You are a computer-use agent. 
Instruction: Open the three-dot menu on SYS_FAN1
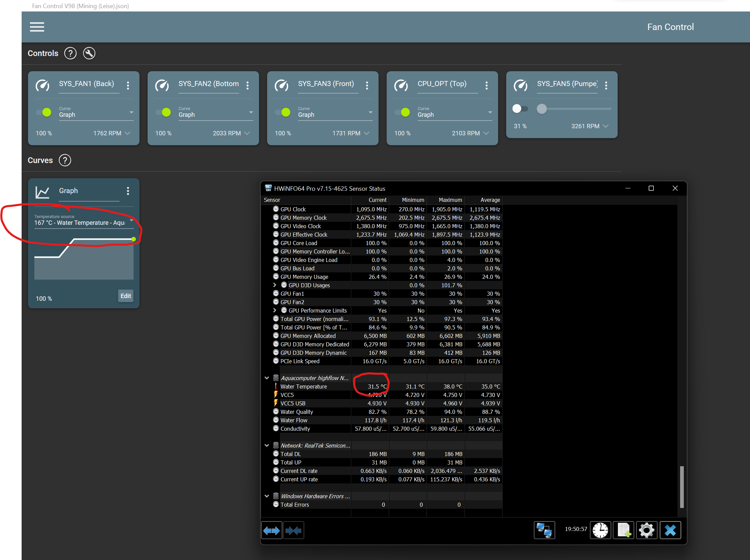[128, 85]
